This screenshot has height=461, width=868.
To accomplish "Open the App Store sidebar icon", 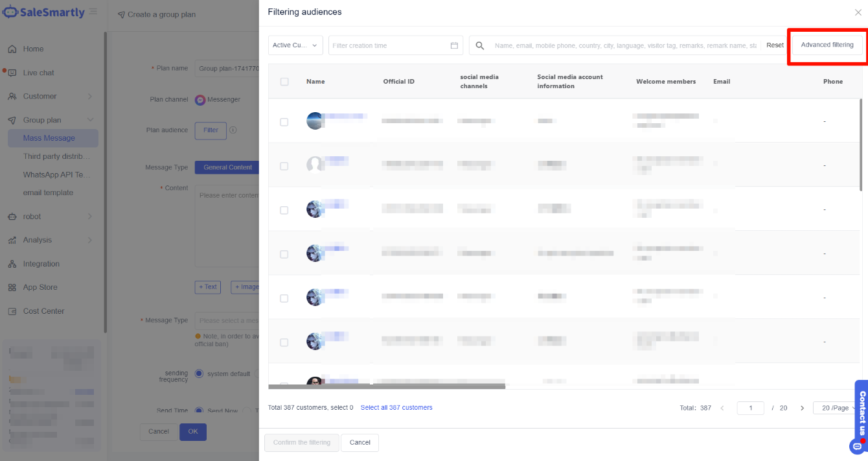I will point(12,287).
